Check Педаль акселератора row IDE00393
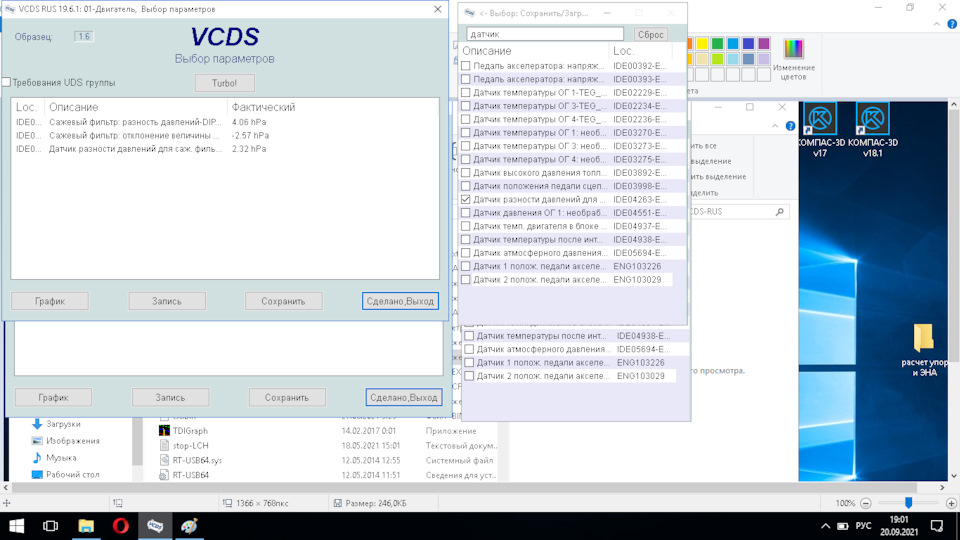Image resolution: width=960 pixels, height=540 pixels. click(x=466, y=79)
